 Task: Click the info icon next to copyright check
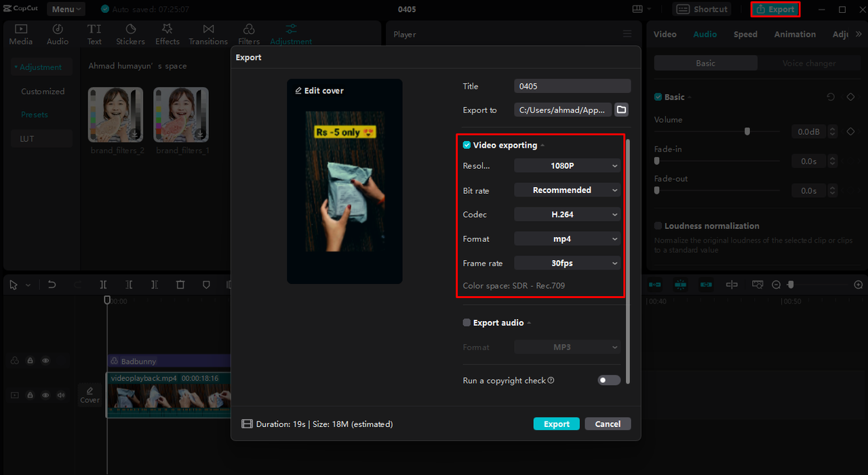[551, 380]
